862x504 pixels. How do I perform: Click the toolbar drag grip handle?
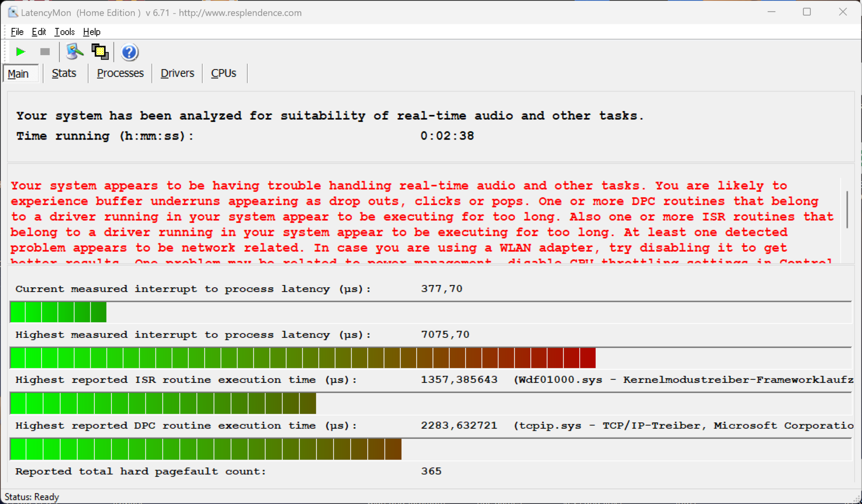5,52
